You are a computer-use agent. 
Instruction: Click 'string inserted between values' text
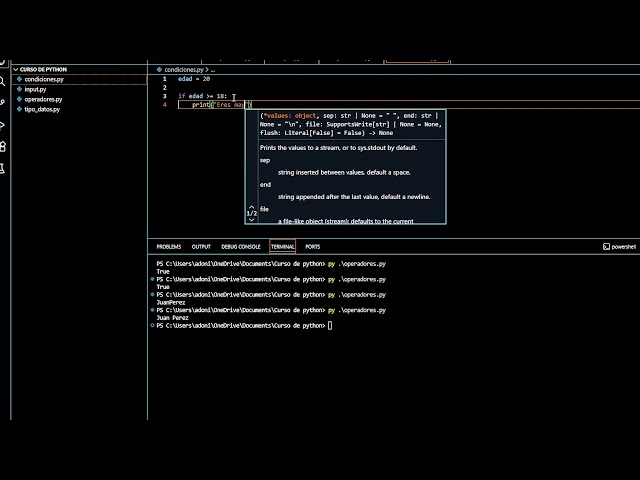[344, 172]
